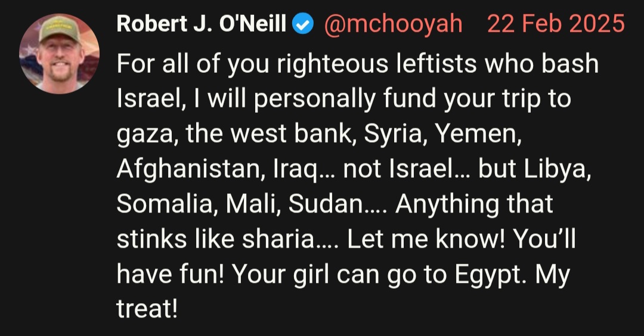The height and width of the screenshot is (336, 644).
Task: Open the display name Robert J. O'Neill
Action: (202, 24)
